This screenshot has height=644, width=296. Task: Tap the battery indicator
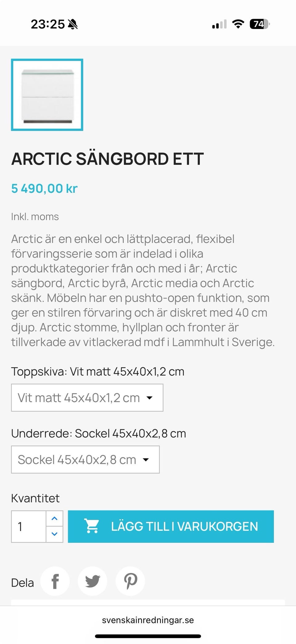pyautogui.click(x=260, y=24)
